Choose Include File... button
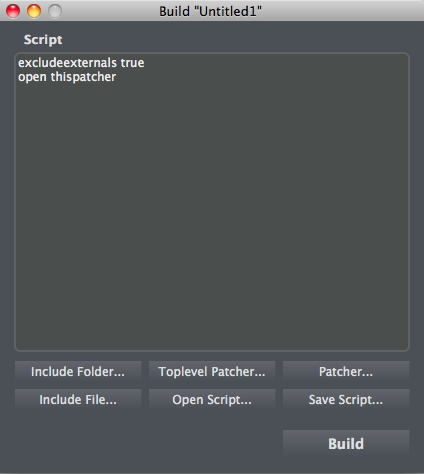Screen dimensions: 424x474 (78, 399)
